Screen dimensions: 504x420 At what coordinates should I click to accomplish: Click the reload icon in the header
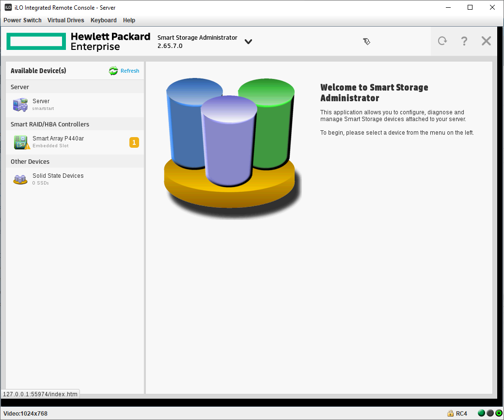pyautogui.click(x=442, y=41)
